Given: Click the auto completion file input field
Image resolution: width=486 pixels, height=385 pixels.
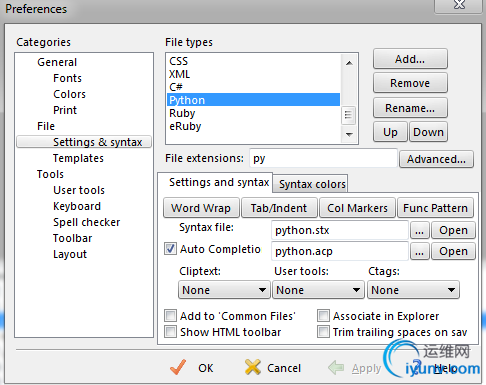Looking at the screenshot, I should 340,251.
